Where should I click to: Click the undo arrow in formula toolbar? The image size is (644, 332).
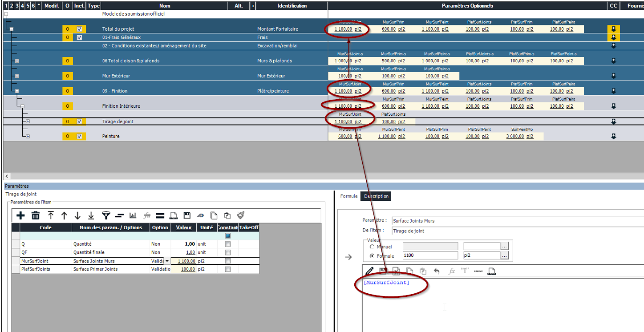point(437,271)
